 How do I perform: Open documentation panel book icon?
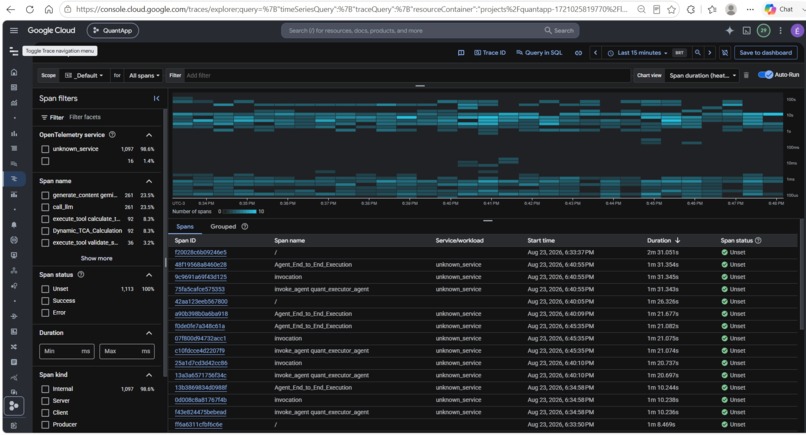pos(461,52)
